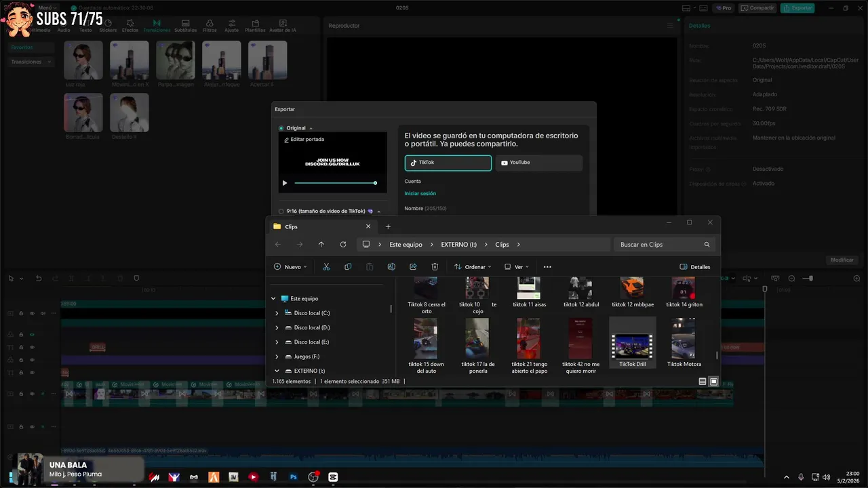Click the Iniciar sesión link
868x488 pixels.
(x=420, y=194)
